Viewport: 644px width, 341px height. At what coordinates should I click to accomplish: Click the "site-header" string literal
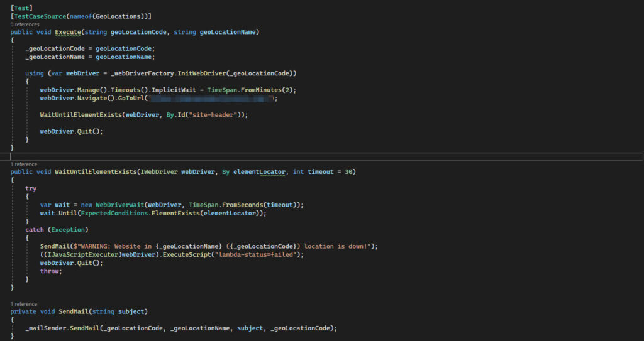coord(210,115)
